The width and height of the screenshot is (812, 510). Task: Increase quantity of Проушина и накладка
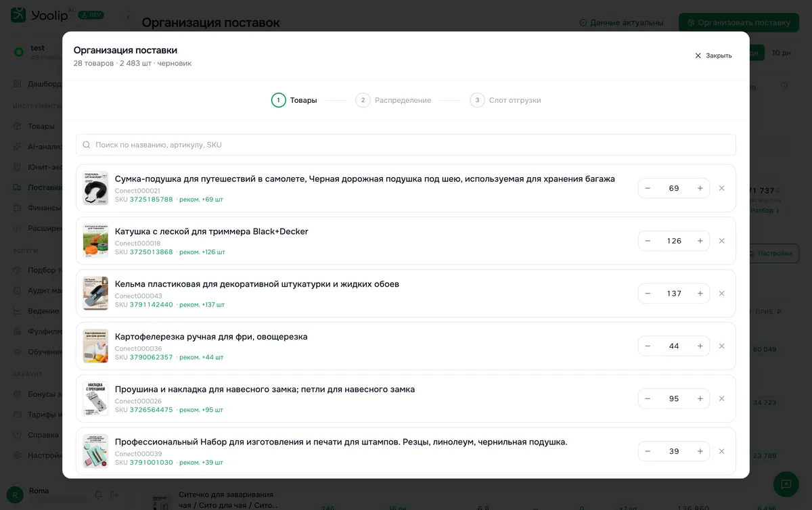(x=700, y=399)
